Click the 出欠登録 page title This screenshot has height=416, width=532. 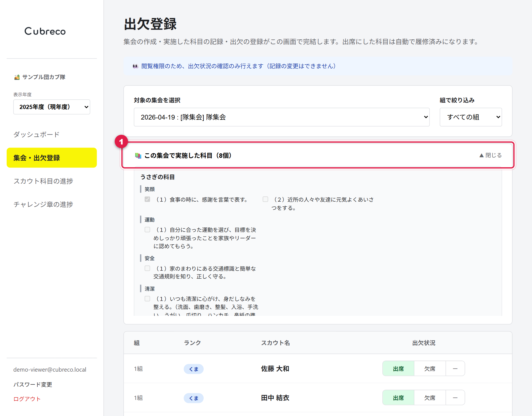click(150, 24)
